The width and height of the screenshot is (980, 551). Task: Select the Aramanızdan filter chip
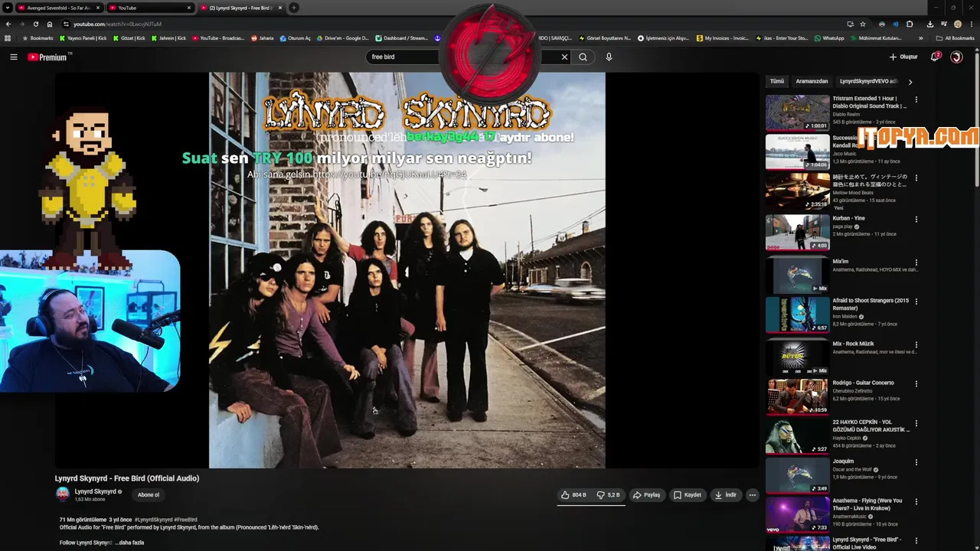click(812, 81)
